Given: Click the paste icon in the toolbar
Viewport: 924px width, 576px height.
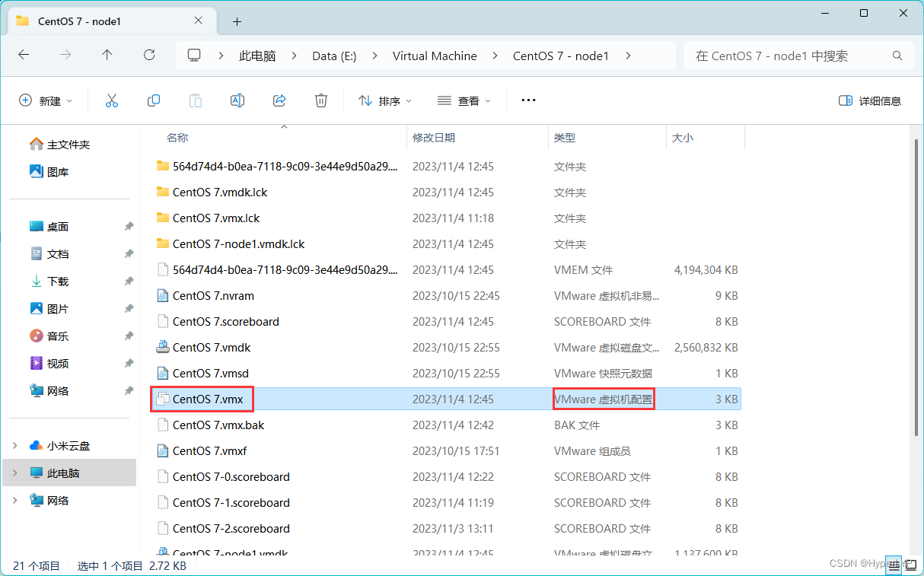Looking at the screenshot, I should point(195,100).
